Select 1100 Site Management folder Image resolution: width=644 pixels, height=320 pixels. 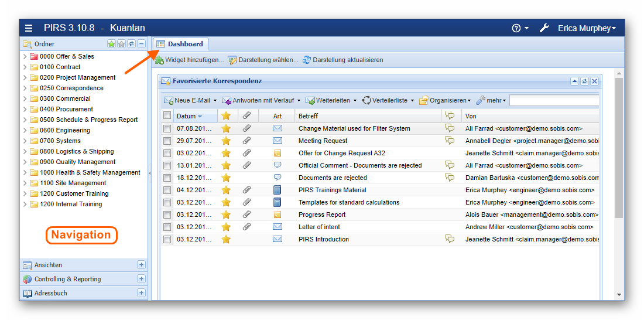[x=73, y=183]
